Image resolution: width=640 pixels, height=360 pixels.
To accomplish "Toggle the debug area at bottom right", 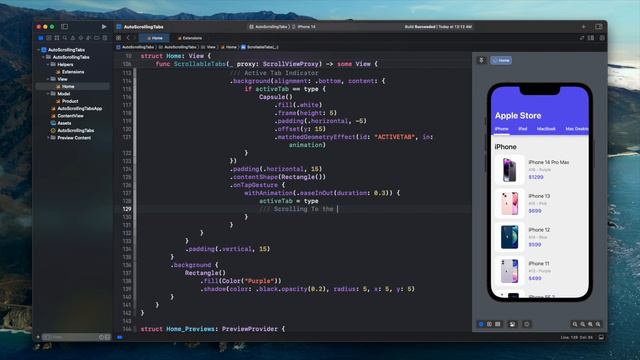I will [601, 337].
